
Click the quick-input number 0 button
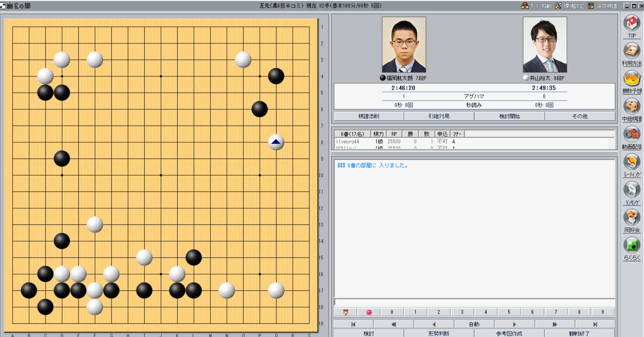click(392, 312)
